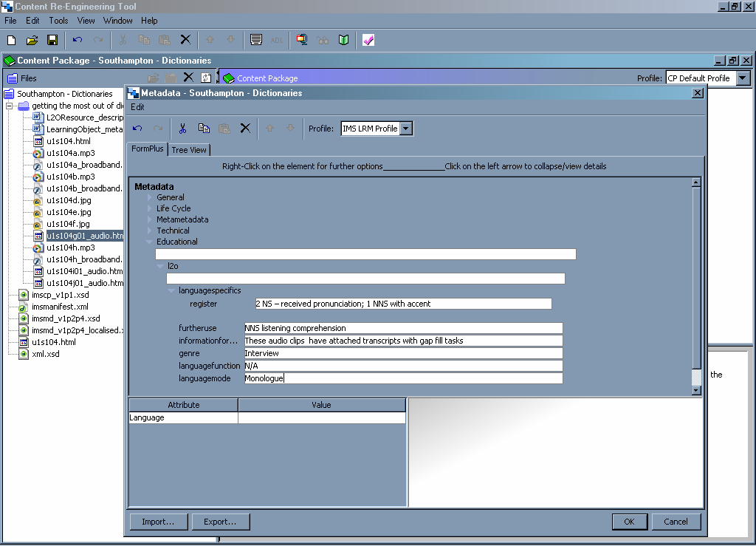Expand the Technical metadata section

(149, 231)
